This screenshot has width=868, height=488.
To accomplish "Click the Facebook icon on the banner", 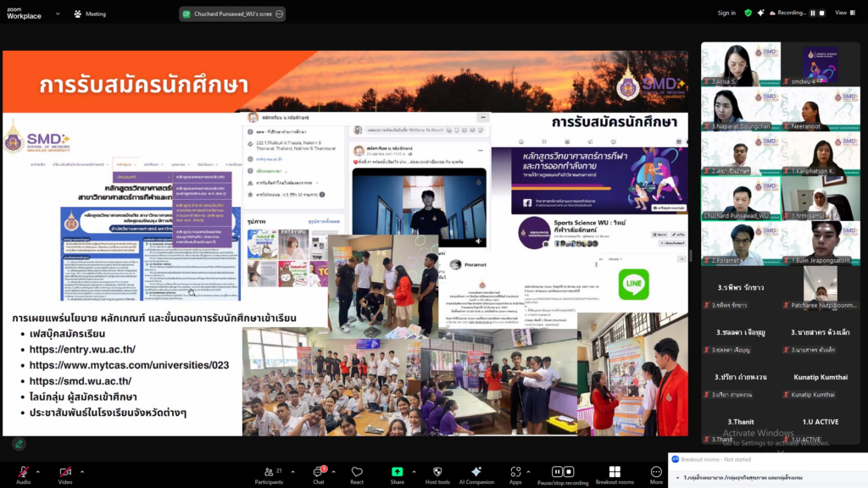I will pos(527,203).
